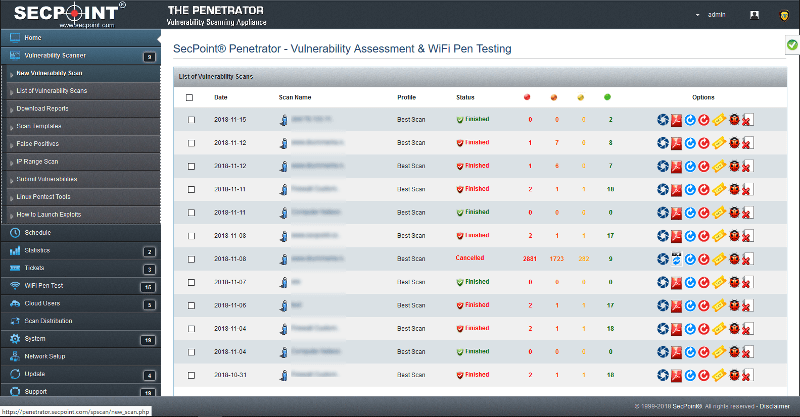
Task: Collapse the Vulnerability Scanner section
Action: click(x=81, y=56)
